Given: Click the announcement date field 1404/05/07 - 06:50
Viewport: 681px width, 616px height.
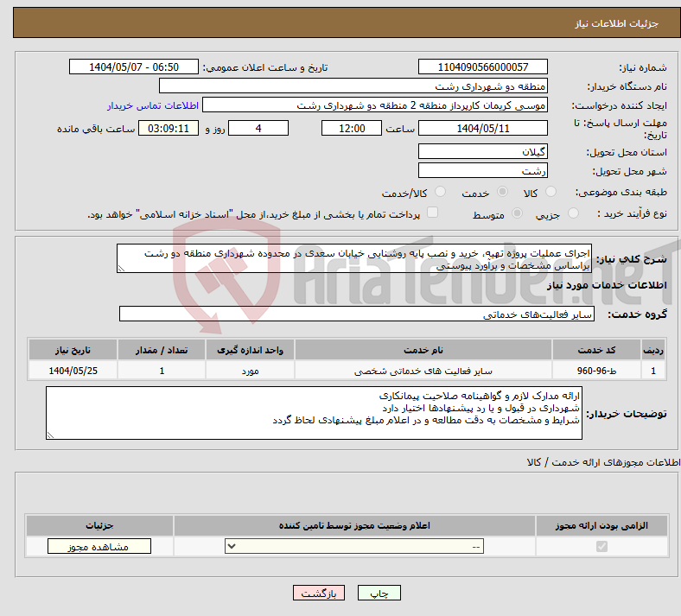Looking at the screenshot, I should (x=134, y=67).
